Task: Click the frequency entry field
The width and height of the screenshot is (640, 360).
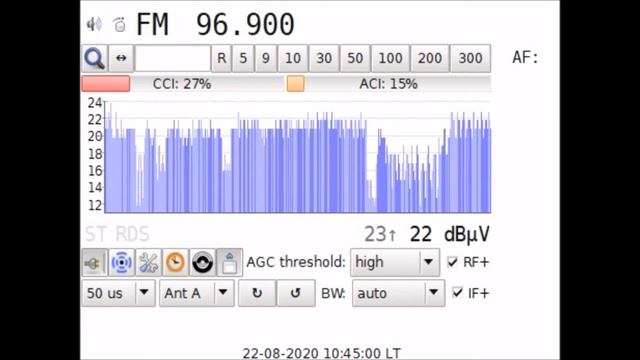Action: click(x=173, y=58)
